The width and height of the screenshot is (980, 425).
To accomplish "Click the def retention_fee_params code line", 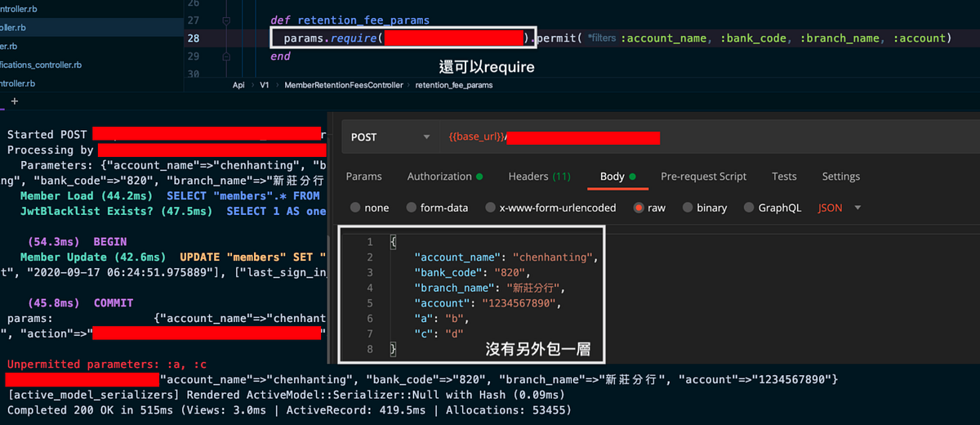I will pos(350,20).
